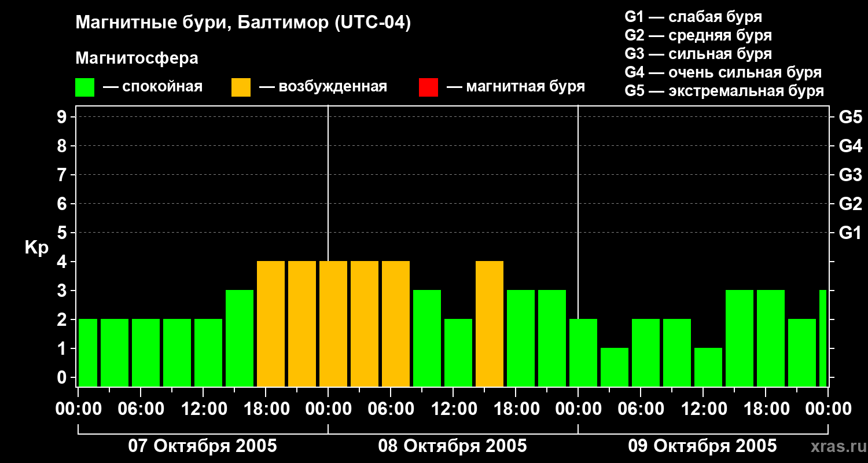
Task: Click the 'G5 — экстремальная буря' legend line
Action: [x=724, y=91]
